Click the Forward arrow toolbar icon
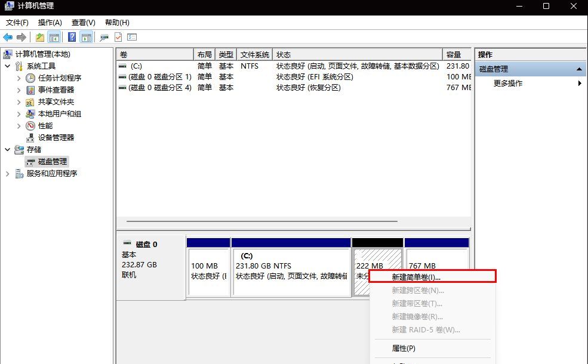 (x=21, y=37)
